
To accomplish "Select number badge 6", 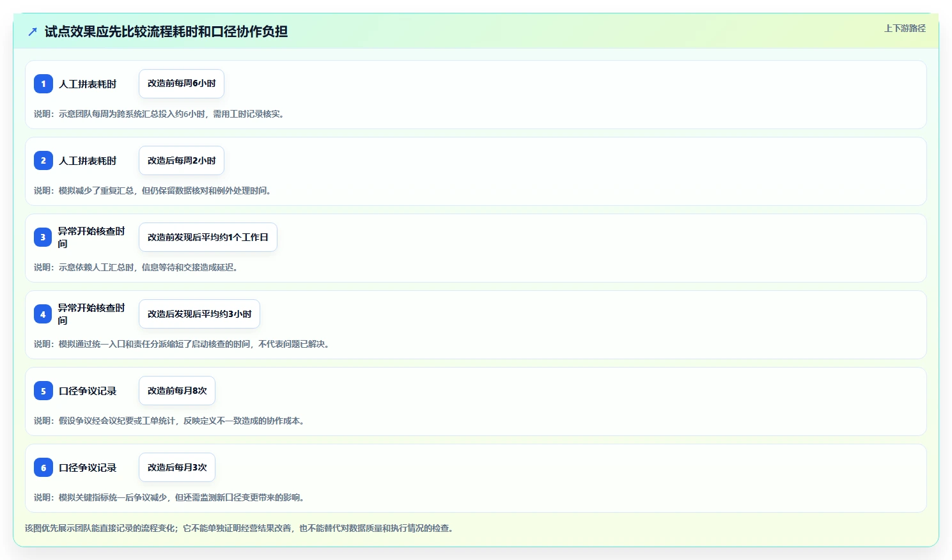I will tap(43, 467).
